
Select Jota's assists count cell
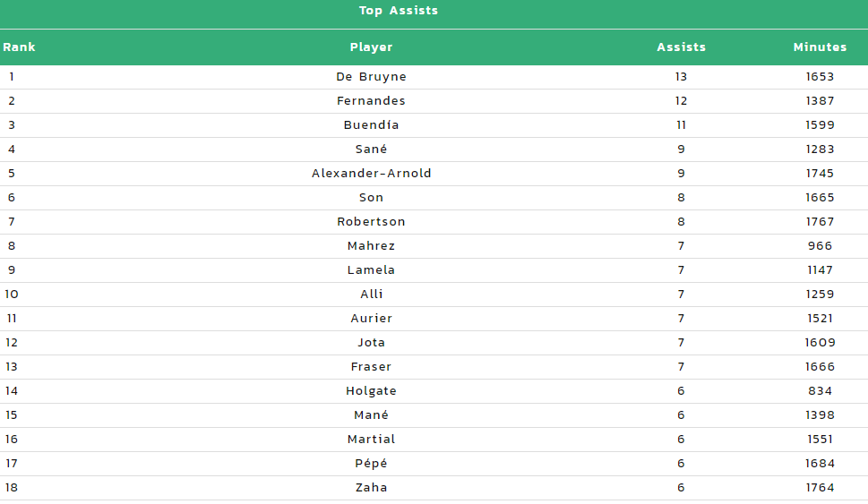[681, 343]
